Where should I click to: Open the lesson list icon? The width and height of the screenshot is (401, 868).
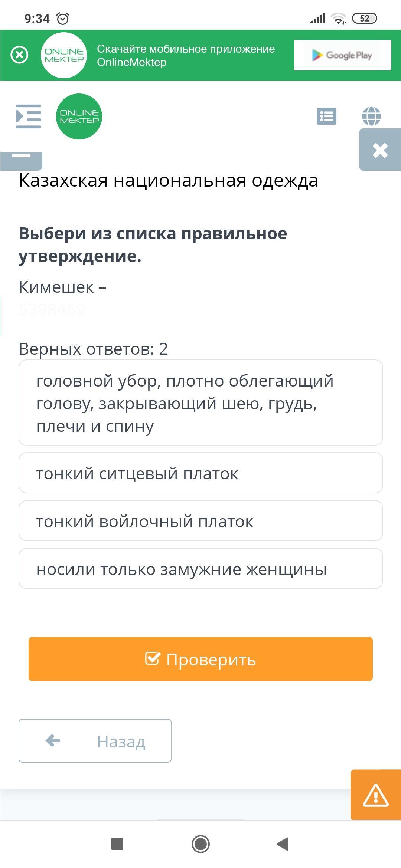click(326, 116)
